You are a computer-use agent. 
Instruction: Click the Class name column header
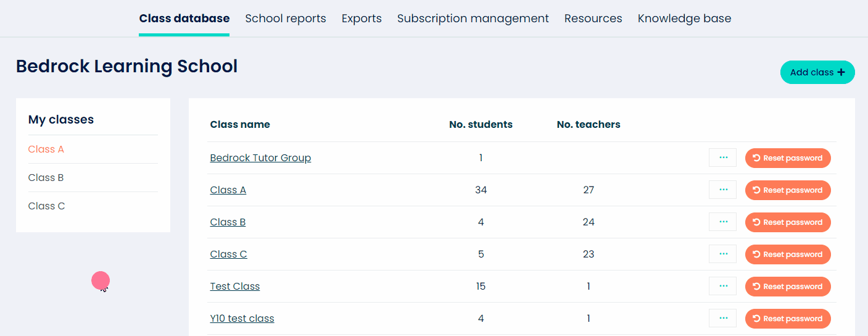tap(240, 125)
